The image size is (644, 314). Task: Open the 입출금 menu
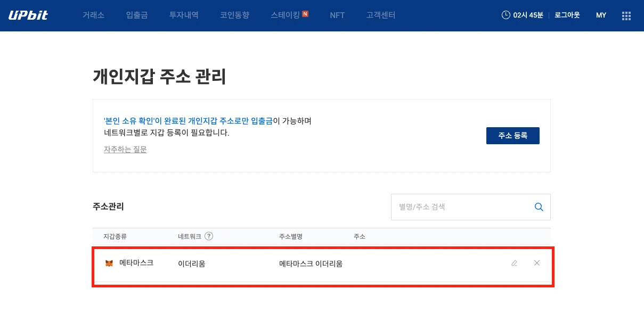tap(137, 15)
